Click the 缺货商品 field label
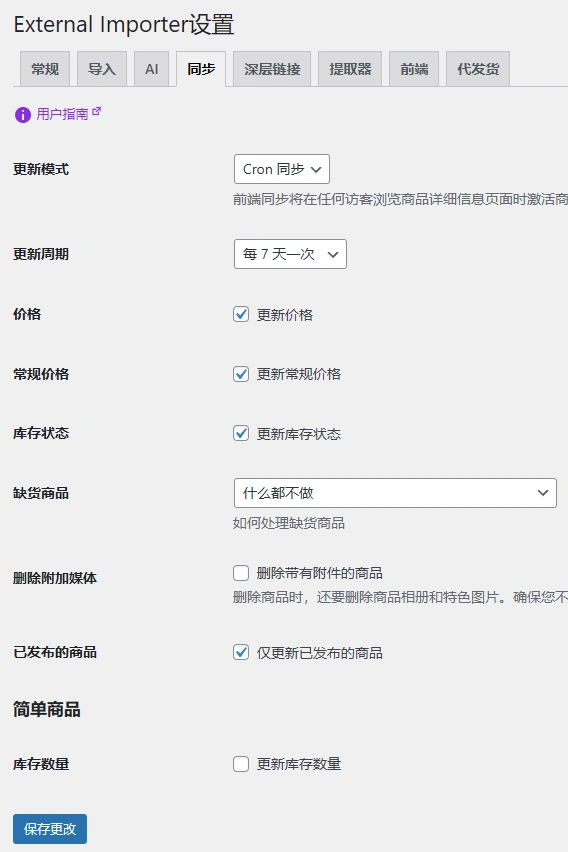The height and width of the screenshot is (852, 568). click(x=41, y=493)
